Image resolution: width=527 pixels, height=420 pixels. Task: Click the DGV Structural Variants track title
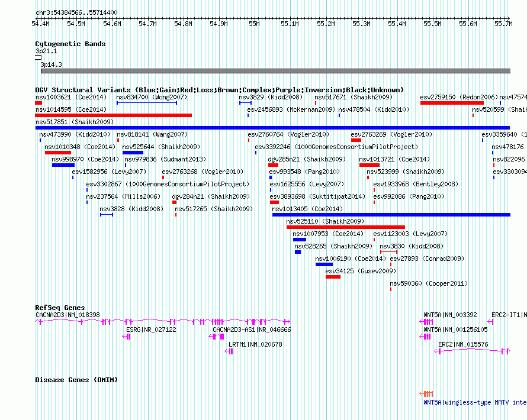pos(219,90)
